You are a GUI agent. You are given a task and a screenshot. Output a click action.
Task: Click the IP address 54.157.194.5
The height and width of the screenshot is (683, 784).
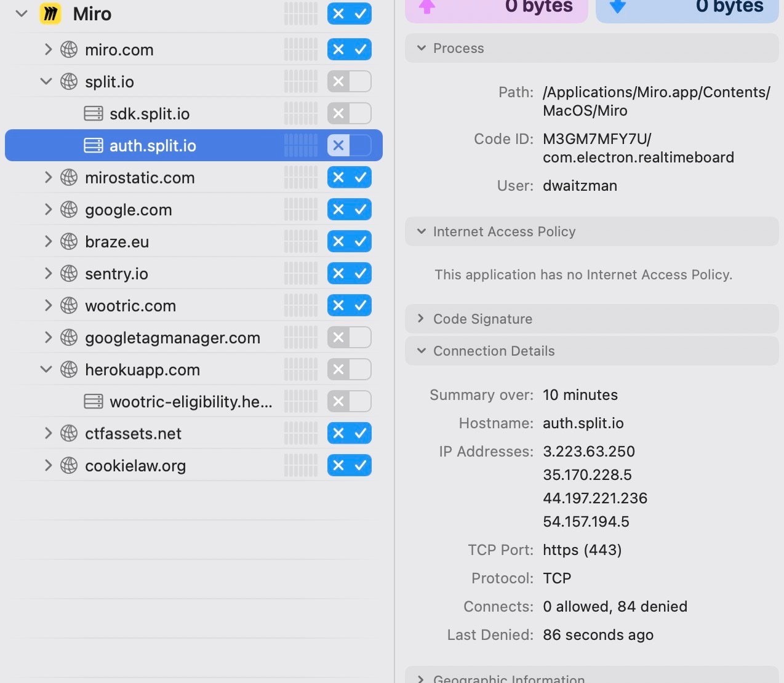tap(586, 522)
